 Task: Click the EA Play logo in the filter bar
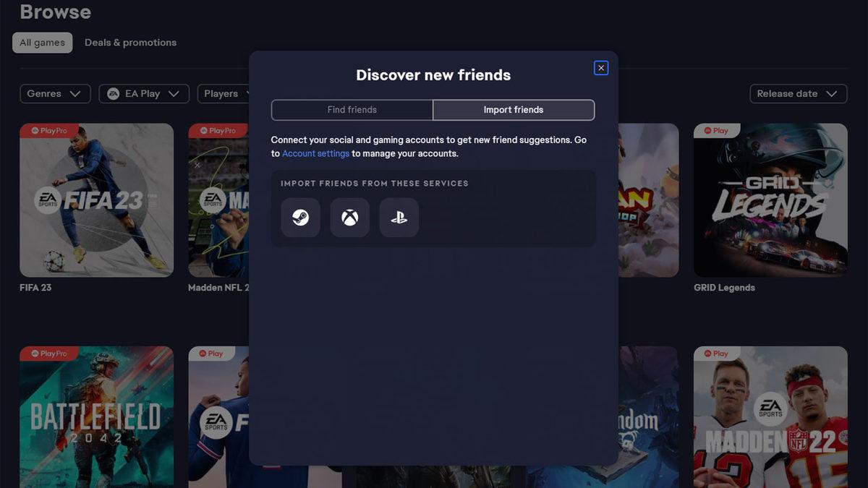click(x=114, y=93)
